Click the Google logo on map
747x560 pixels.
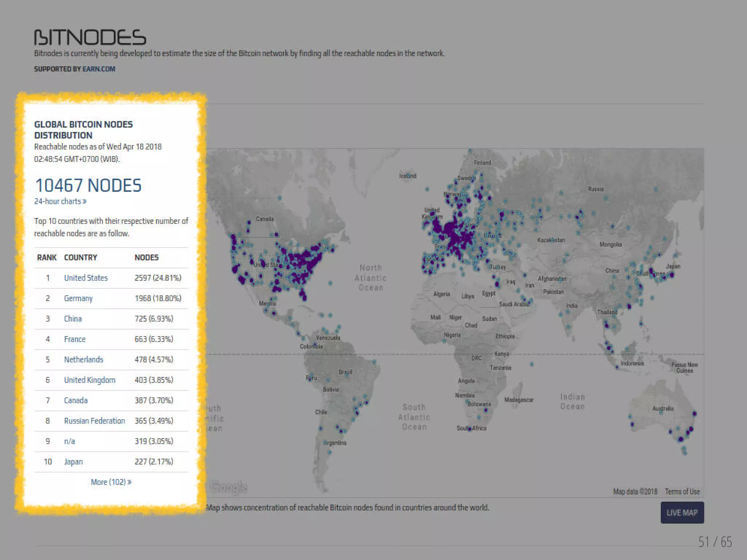229,487
